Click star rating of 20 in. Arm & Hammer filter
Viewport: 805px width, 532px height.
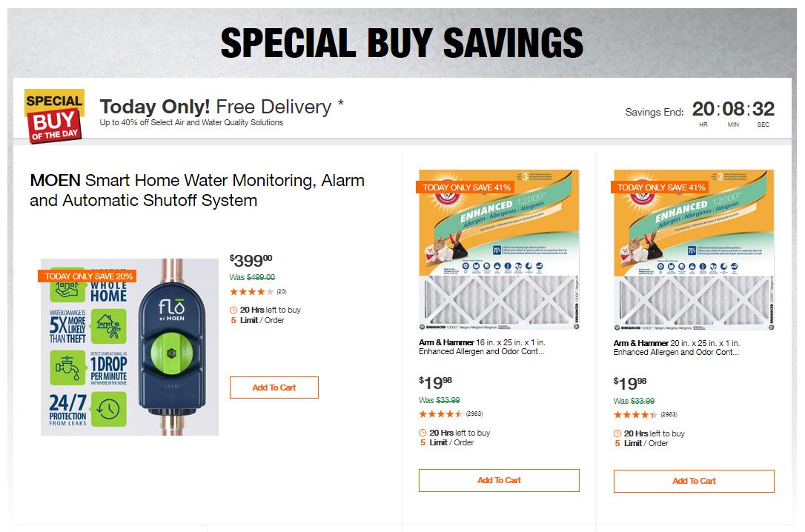tap(635, 414)
